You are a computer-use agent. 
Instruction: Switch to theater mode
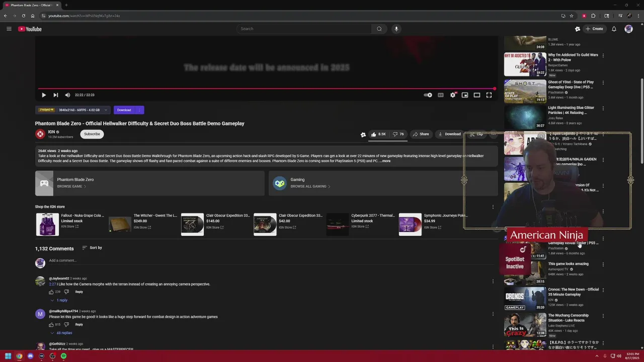(477, 95)
